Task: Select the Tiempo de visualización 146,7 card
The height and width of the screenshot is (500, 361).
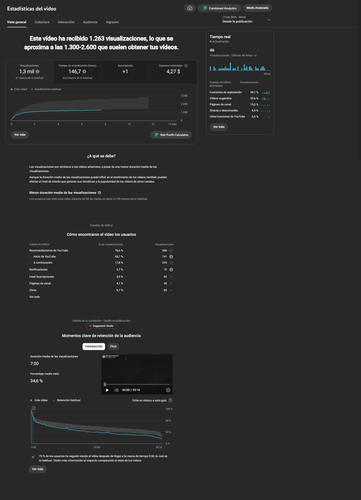Action: click(77, 72)
